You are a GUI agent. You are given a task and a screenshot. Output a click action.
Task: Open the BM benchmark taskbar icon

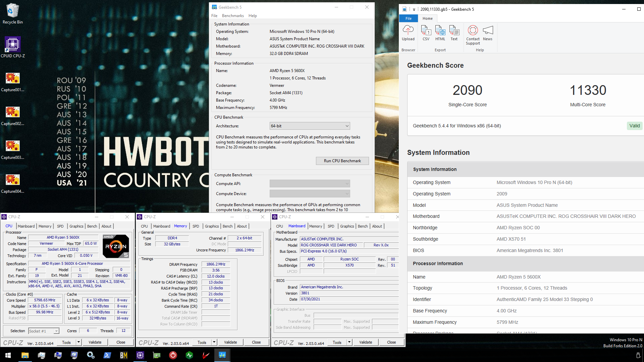[x=124, y=355]
